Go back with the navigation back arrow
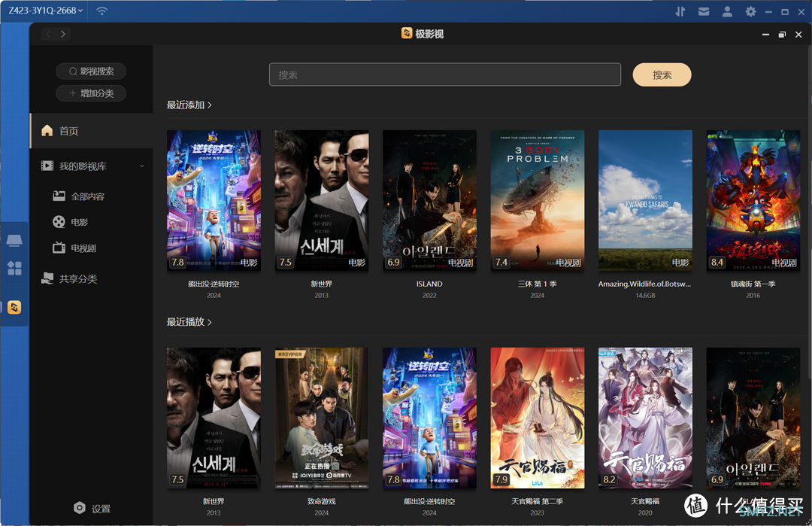812x526 pixels. pyautogui.click(x=48, y=34)
